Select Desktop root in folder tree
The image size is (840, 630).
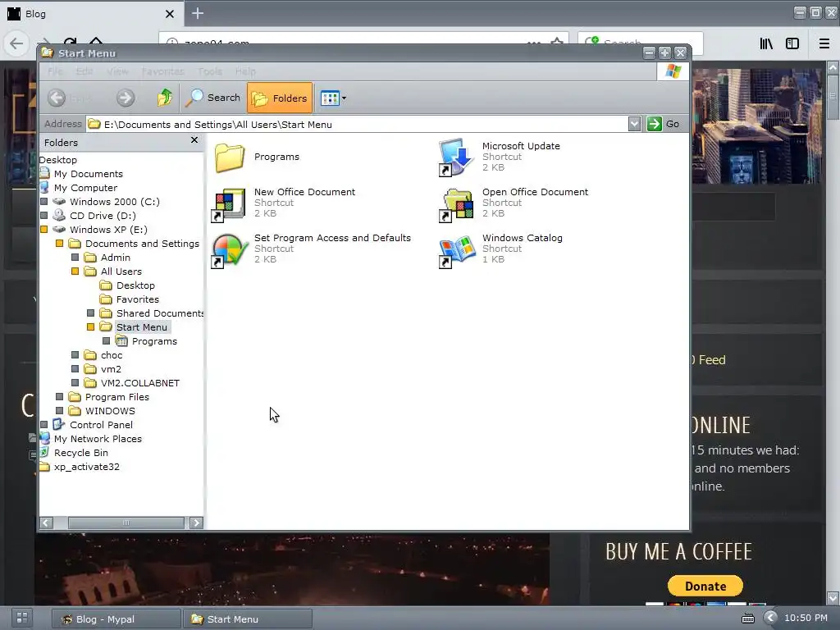58,160
